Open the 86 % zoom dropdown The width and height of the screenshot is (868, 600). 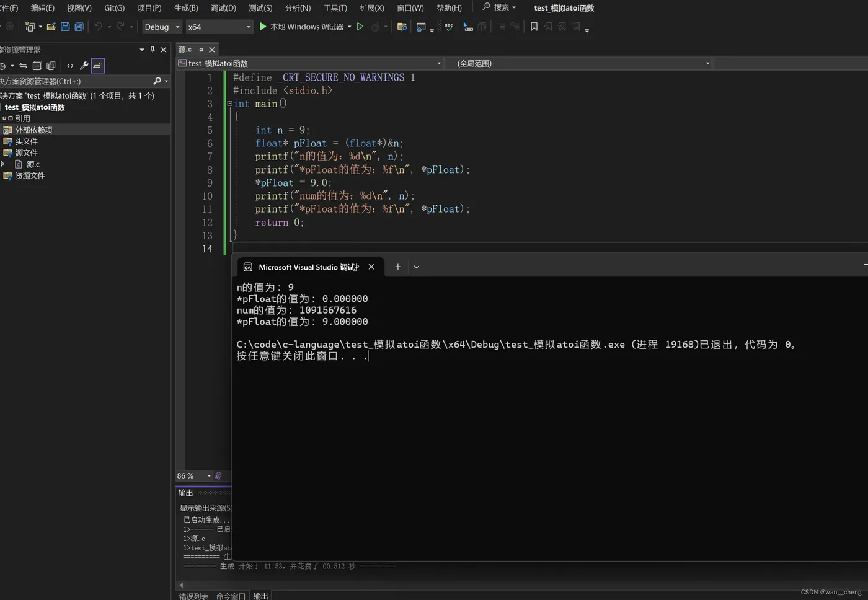(x=209, y=476)
